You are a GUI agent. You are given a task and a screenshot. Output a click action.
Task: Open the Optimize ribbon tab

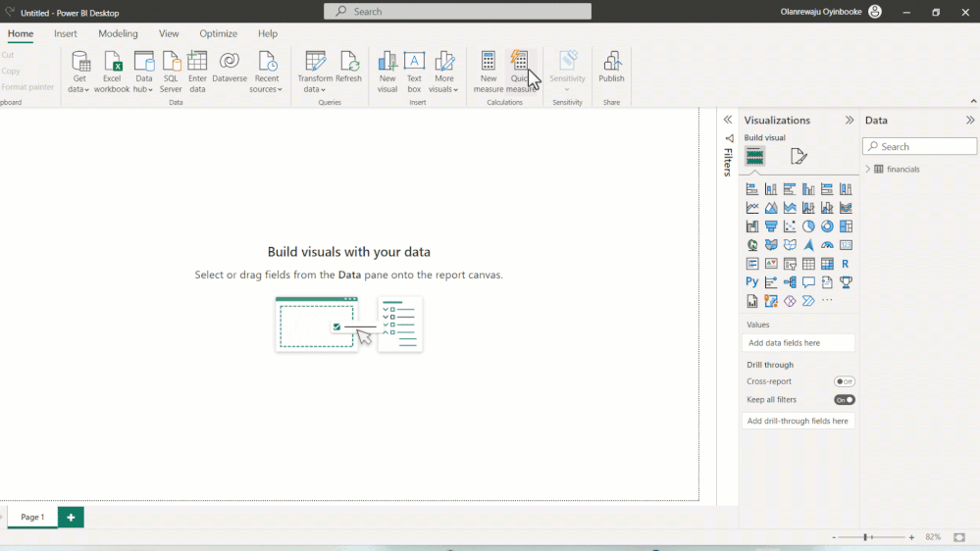[218, 33]
